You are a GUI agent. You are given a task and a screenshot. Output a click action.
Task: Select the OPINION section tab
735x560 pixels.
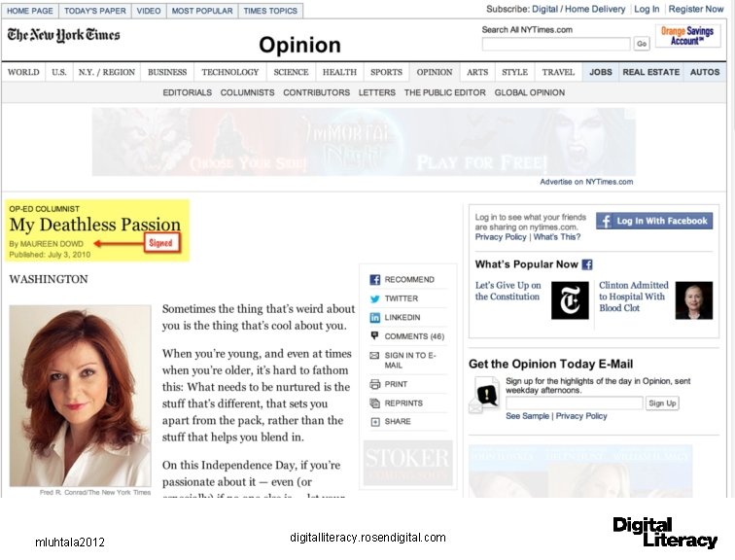point(435,72)
